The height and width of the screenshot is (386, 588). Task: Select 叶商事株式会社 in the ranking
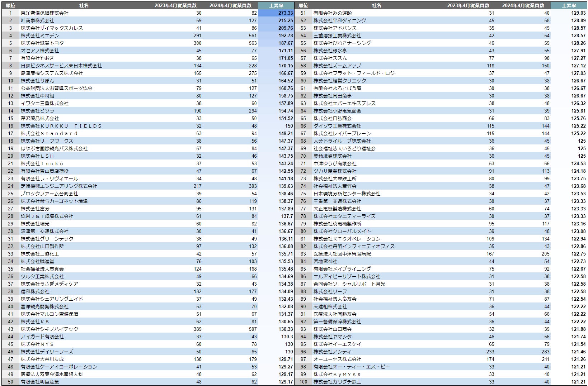(x=37, y=20)
